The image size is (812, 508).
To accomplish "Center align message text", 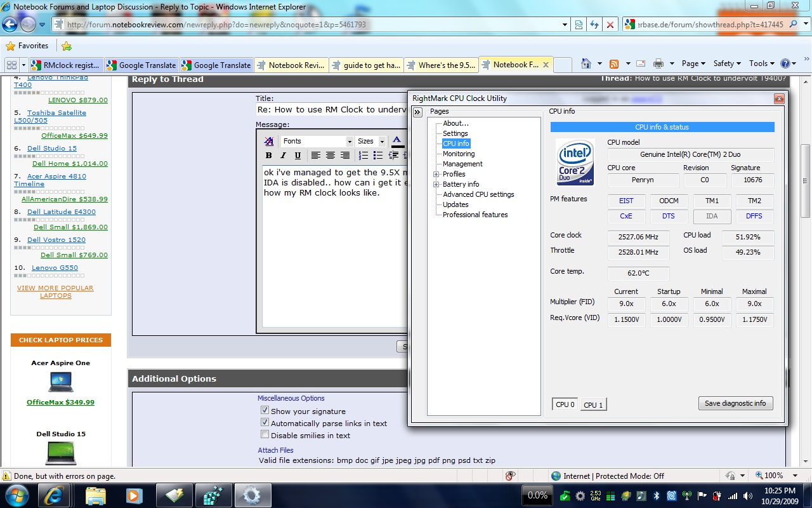I will tap(330, 156).
